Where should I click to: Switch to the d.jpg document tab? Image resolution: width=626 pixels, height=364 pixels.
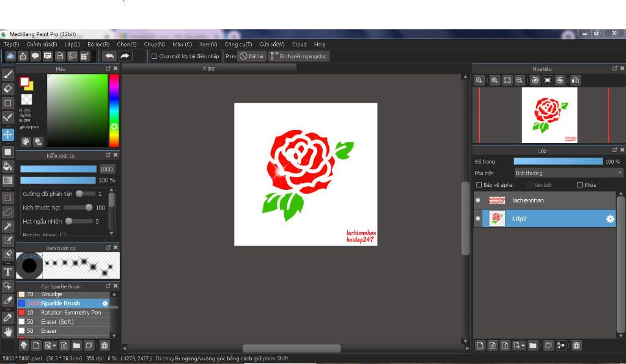(209, 68)
